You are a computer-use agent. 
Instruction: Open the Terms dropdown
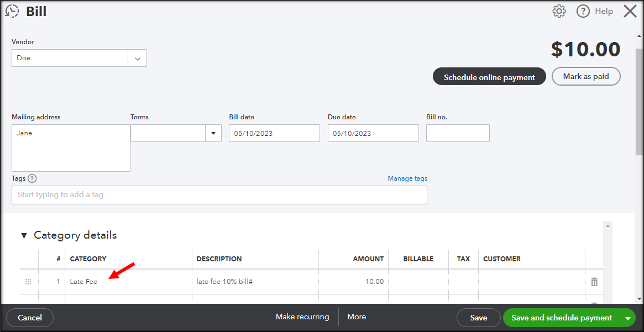pyautogui.click(x=213, y=133)
